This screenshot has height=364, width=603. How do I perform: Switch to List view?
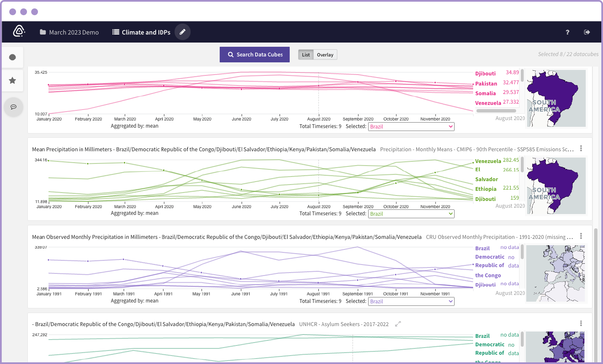(x=306, y=55)
